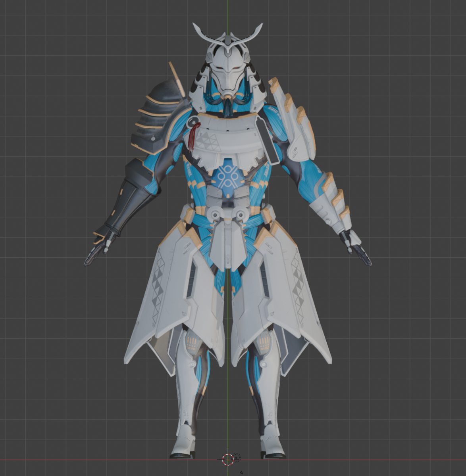Click the red-white 3D cursor
The image size is (466, 476).
tap(227, 460)
